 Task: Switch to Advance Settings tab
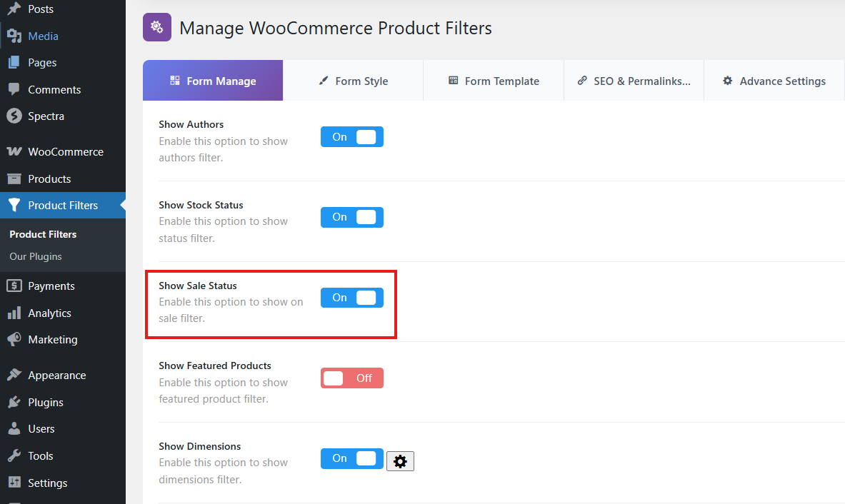pos(774,80)
